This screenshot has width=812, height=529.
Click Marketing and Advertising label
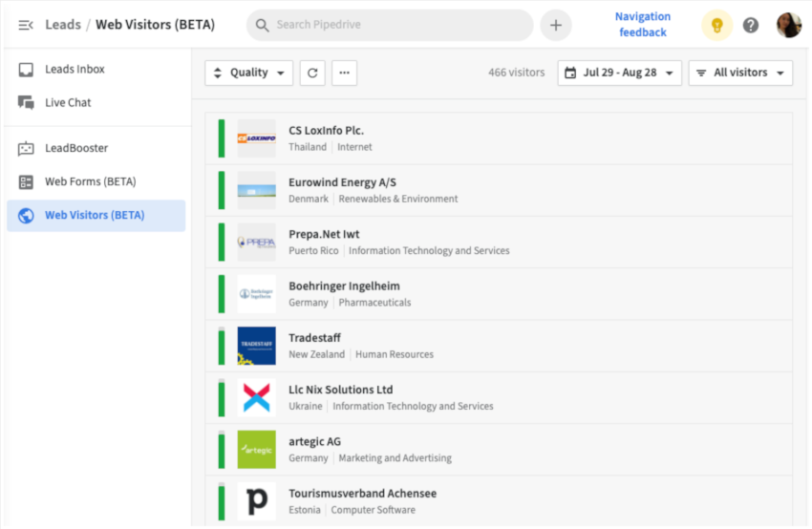395,458
